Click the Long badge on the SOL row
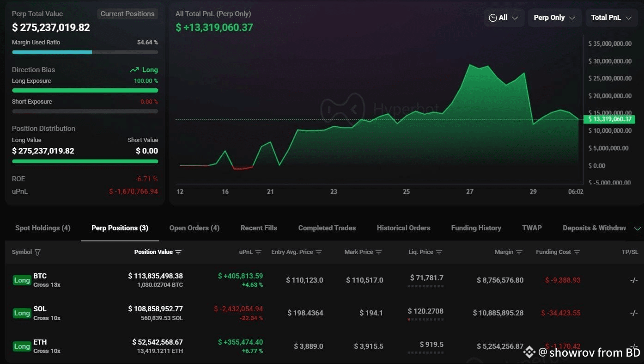This screenshot has width=644, height=364. [22, 313]
